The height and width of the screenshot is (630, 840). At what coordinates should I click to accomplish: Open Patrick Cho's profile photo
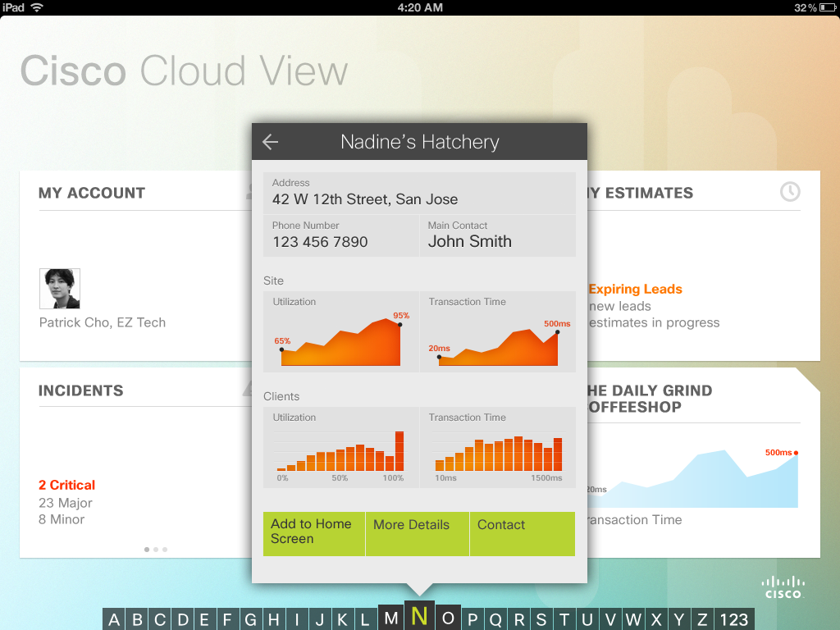pos(60,289)
